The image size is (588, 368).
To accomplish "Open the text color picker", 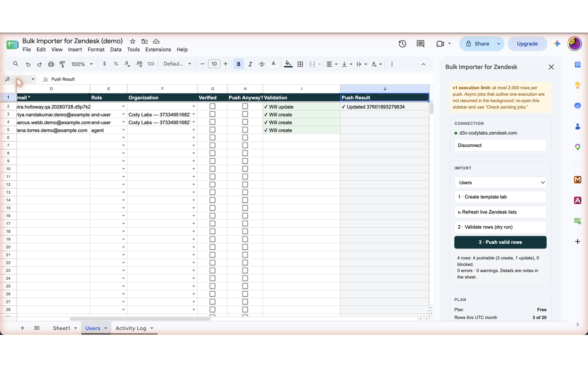I will point(274,64).
